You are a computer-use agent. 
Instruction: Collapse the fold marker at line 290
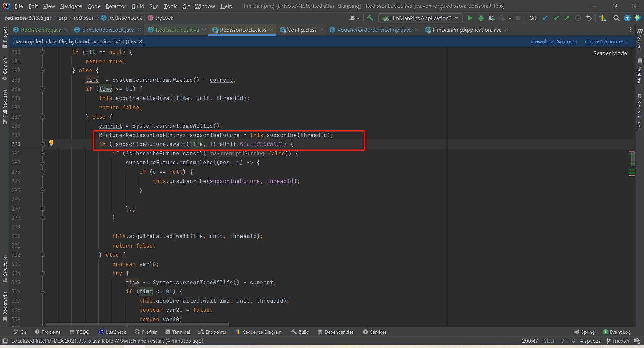[x=43, y=144]
